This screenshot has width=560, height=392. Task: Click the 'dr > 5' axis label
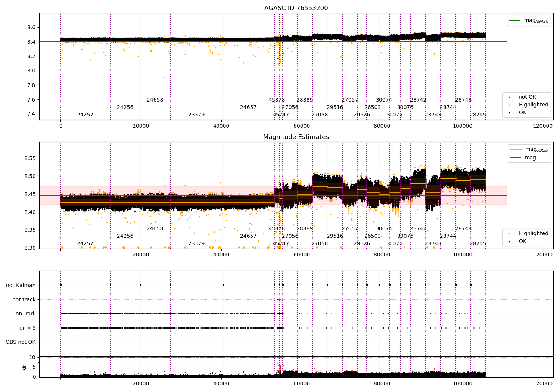(28, 328)
